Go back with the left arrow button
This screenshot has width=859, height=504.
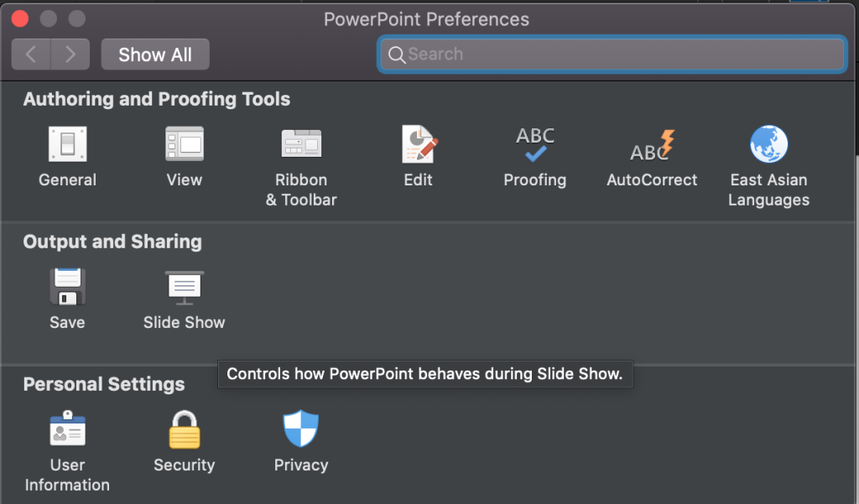click(x=31, y=55)
